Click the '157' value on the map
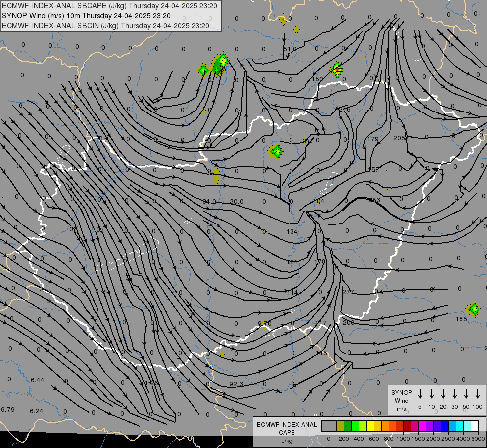The image size is (487, 448). point(373,169)
